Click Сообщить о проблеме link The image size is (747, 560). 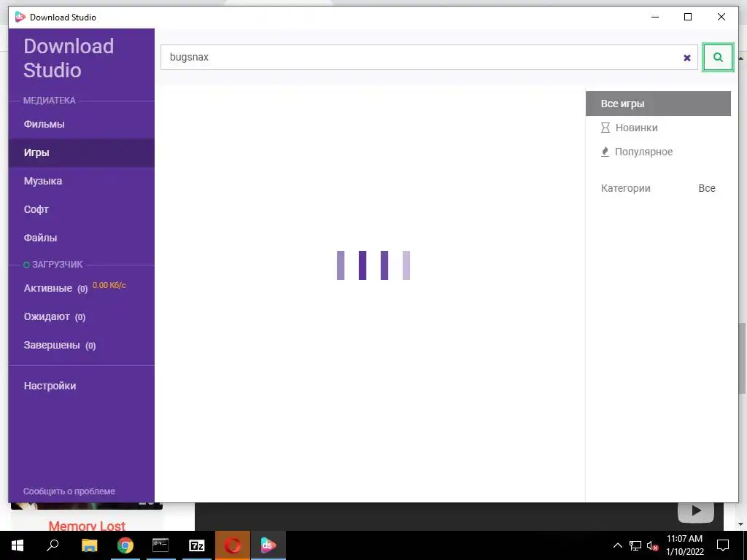pos(69,491)
